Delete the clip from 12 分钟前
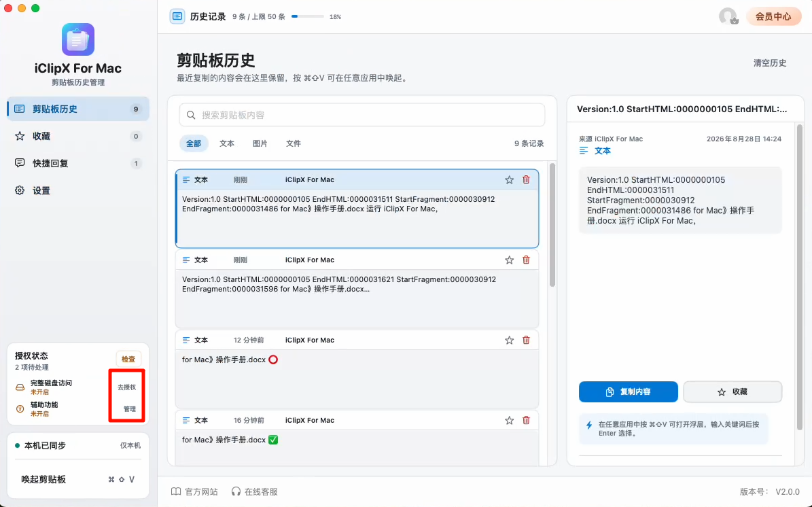The height and width of the screenshot is (507, 812). (x=526, y=340)
